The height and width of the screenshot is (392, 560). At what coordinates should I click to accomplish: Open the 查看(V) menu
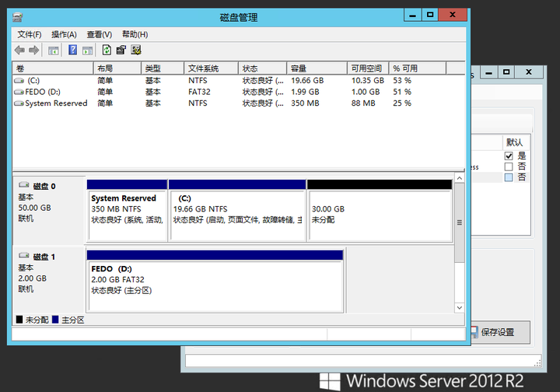point(99,34)
